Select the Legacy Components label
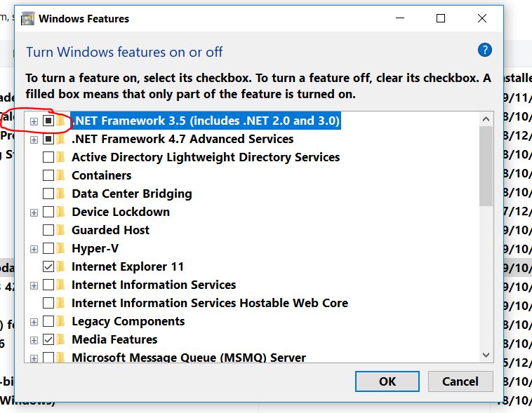 (x=128, y=321)
